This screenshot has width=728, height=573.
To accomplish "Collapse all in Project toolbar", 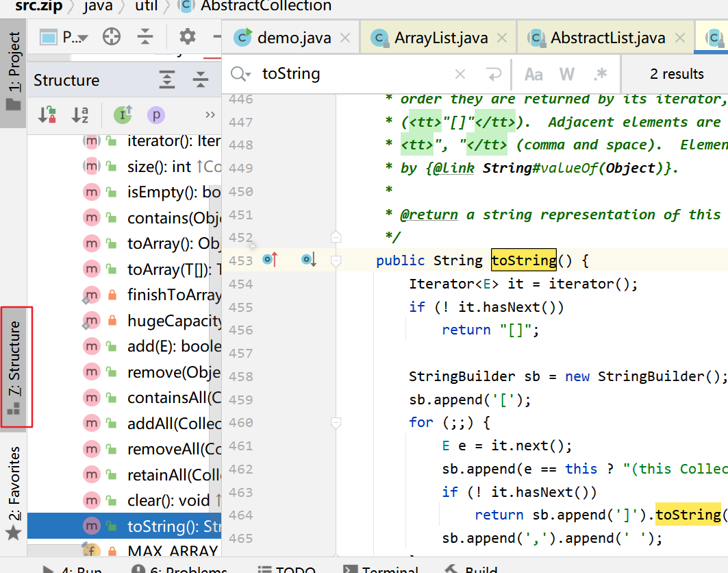I will pyautogui.click(x=145, y=37).
